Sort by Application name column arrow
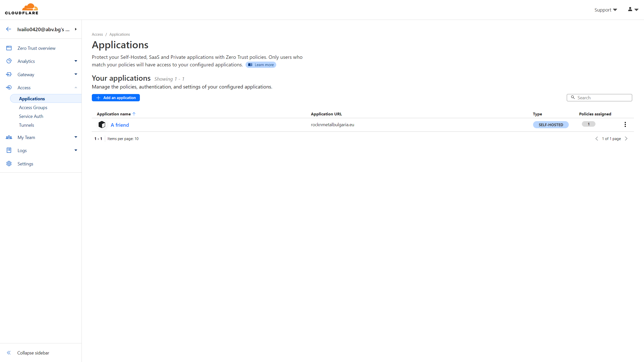Image resolution: width=644 pixels, height=362 pixels. pyautogui.click(x=134, y=114)
